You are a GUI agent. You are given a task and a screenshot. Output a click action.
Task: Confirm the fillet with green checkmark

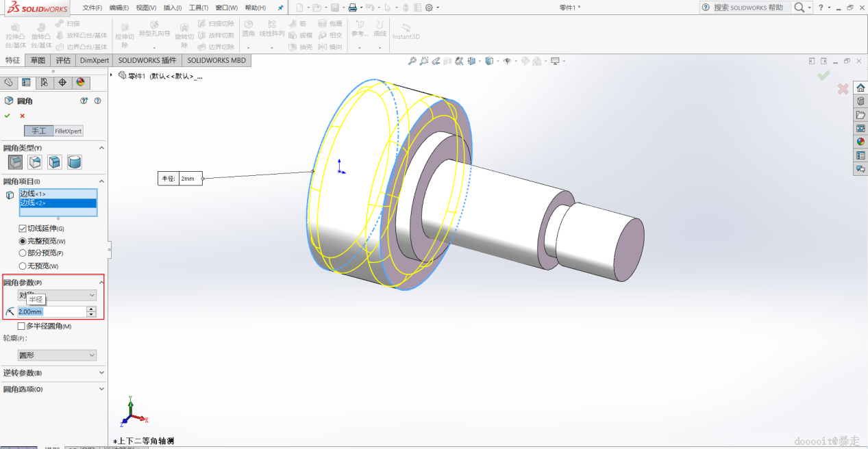7,116
